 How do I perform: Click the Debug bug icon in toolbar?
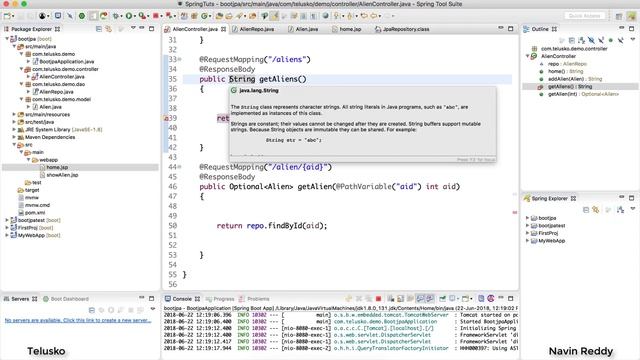pos(116,16)
